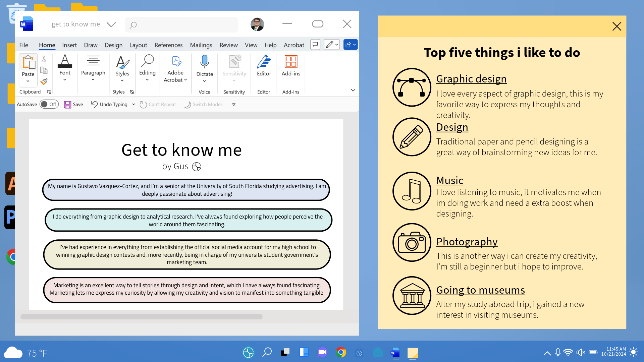Click the Copy icon in Clipboard group
The height and width of the screenshot is (362, 644).
point(44,70)
